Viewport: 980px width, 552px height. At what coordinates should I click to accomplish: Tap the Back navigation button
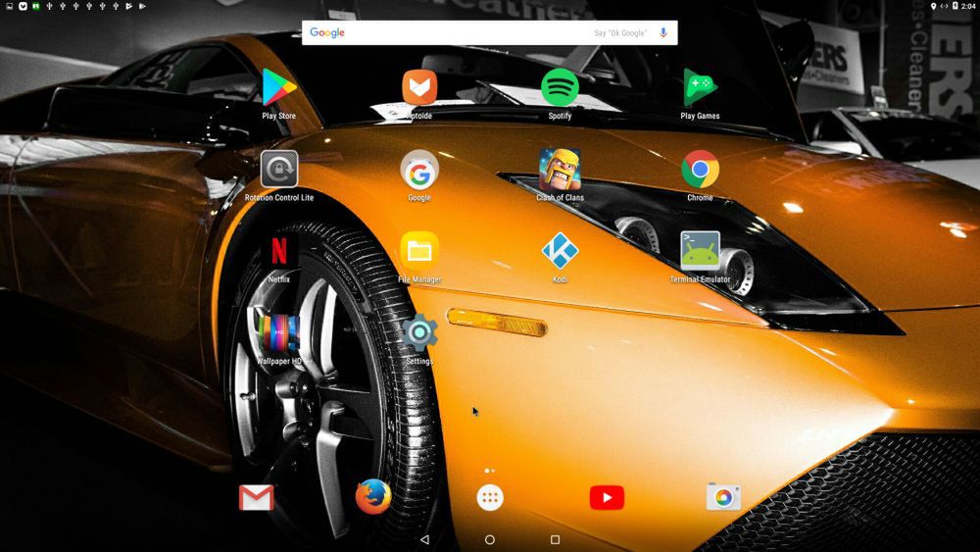(x=425, y=539)
